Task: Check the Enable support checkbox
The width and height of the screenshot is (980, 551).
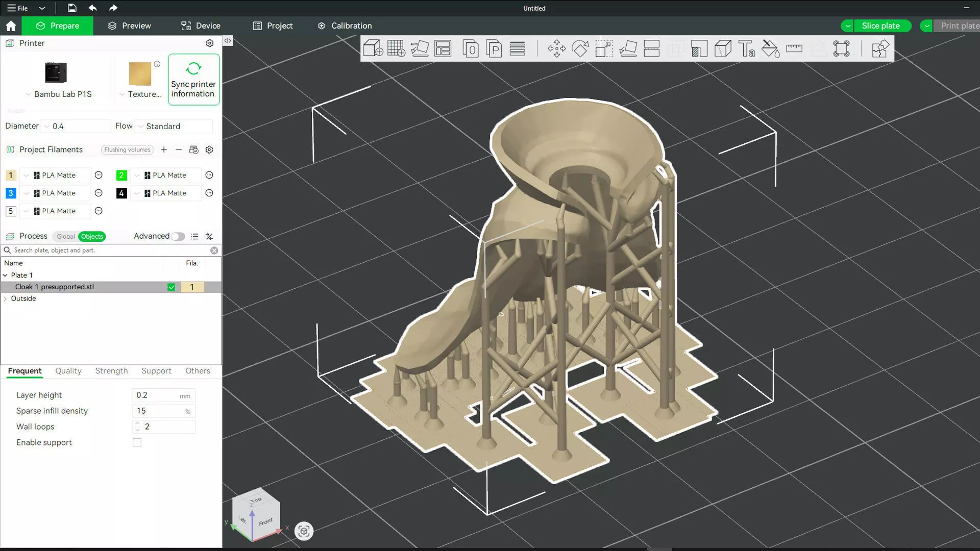Action: tap(137, 443)
